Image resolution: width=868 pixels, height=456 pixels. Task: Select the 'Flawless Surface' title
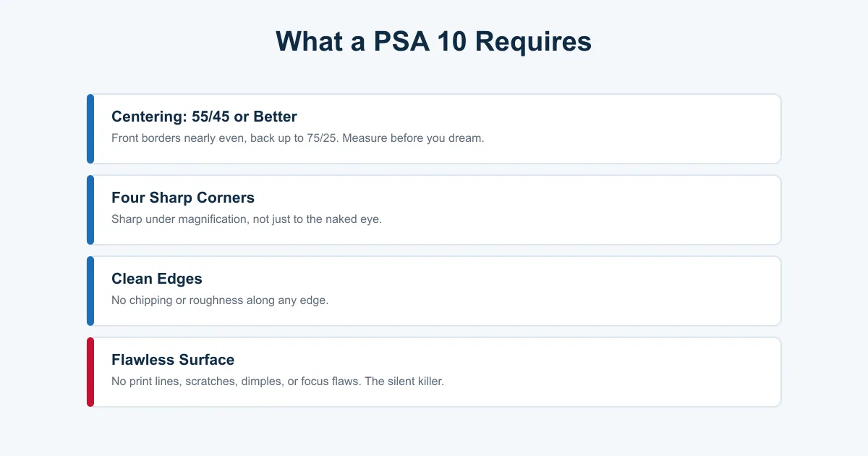coord(173,360)
